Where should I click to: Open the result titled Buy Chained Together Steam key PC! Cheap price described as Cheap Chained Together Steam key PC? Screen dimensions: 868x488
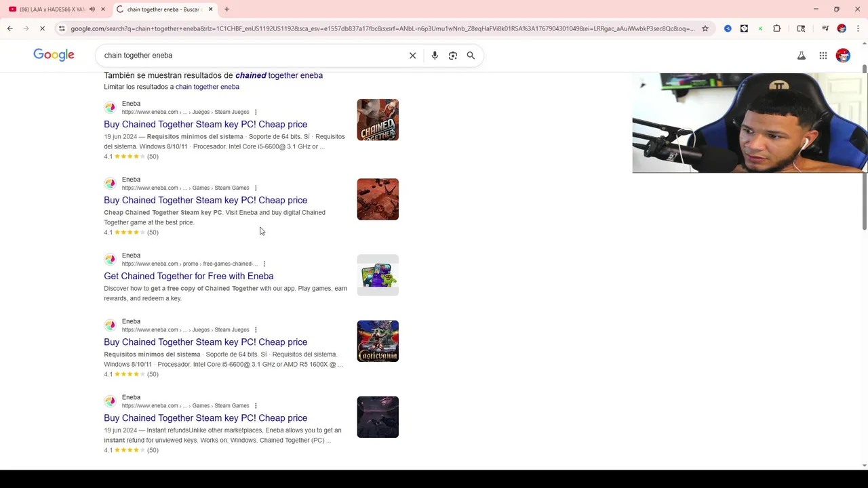click(x=205, y=200)
